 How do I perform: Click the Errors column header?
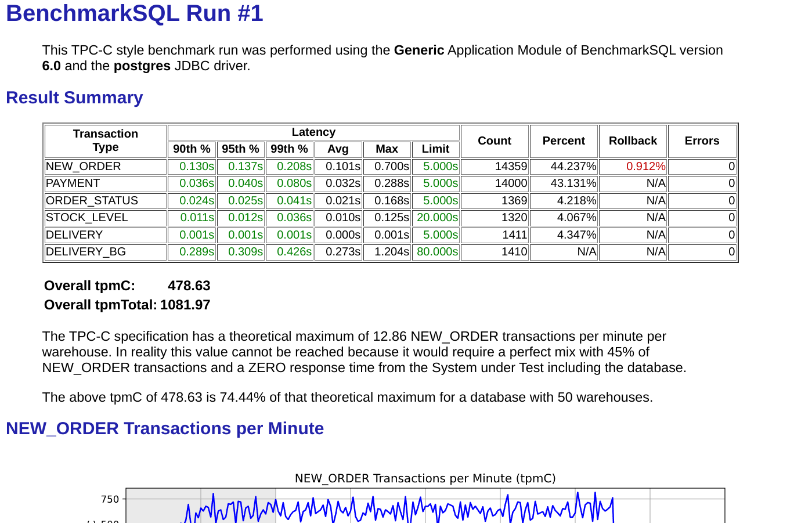tap(702, 140)
